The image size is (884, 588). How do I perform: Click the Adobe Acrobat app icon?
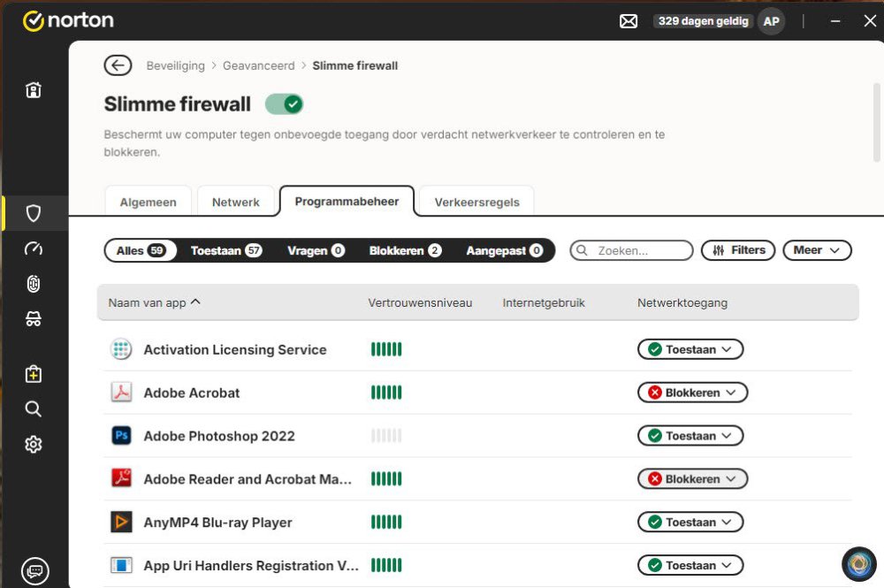pos(121,393)
